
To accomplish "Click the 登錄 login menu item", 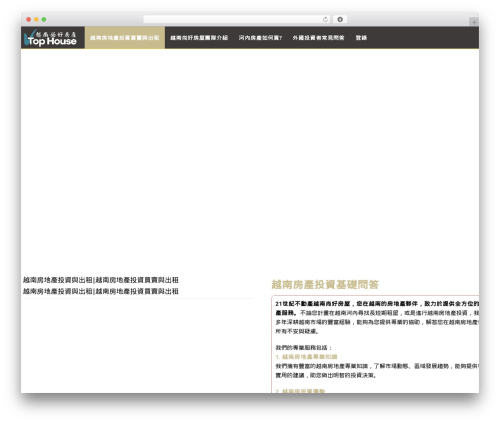I will 361,38.
